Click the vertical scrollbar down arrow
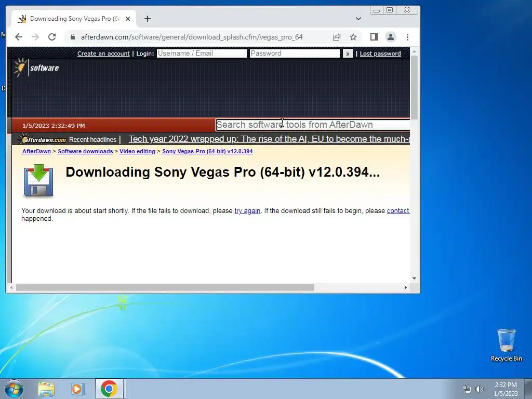532x399 pixels. pyautogui.click(x=414, y=278)
